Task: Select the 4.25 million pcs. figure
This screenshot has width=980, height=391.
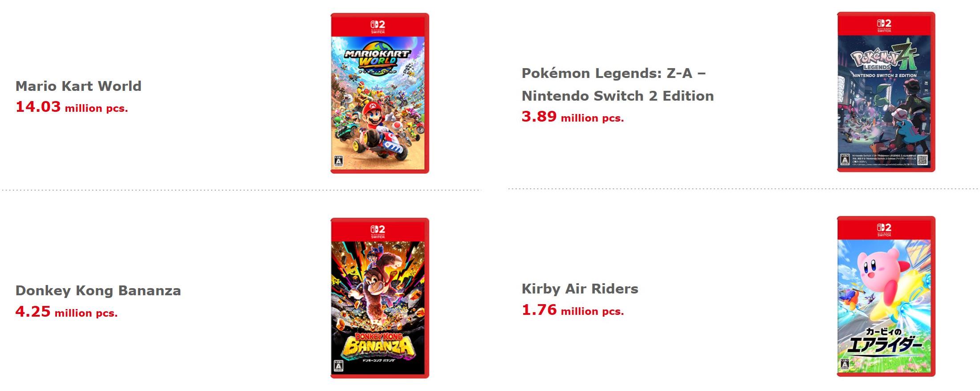Action: point(66,312)
